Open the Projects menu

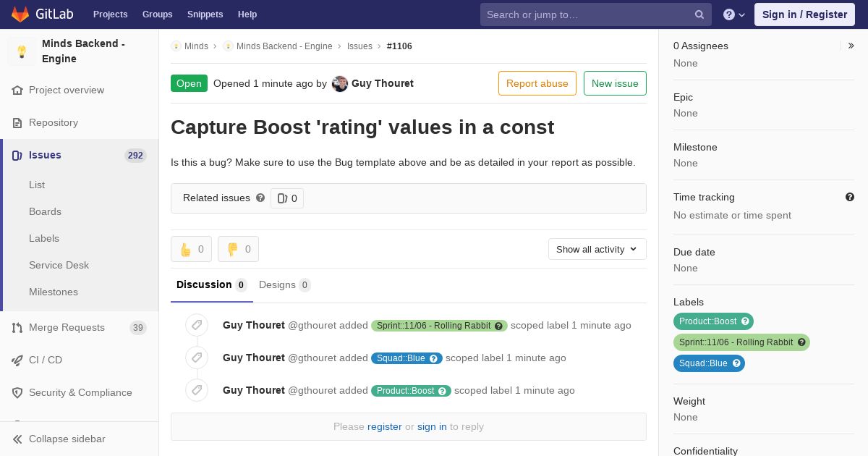110,14
